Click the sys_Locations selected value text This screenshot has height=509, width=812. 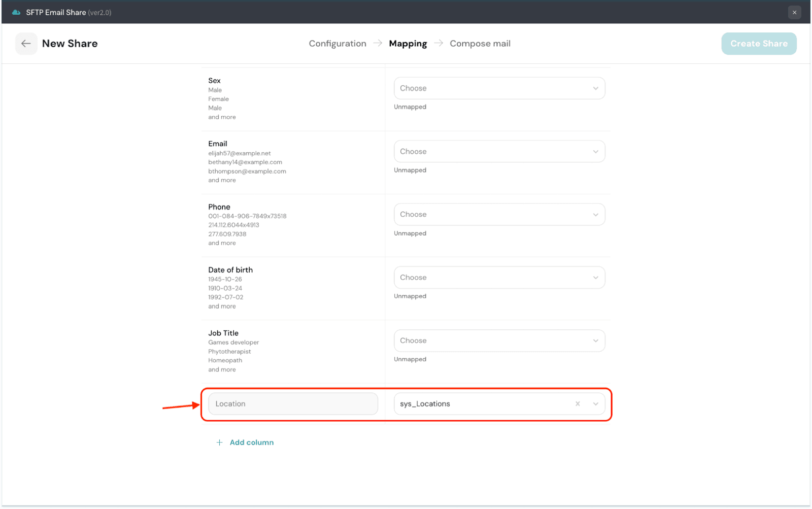[x=425, y=404]
